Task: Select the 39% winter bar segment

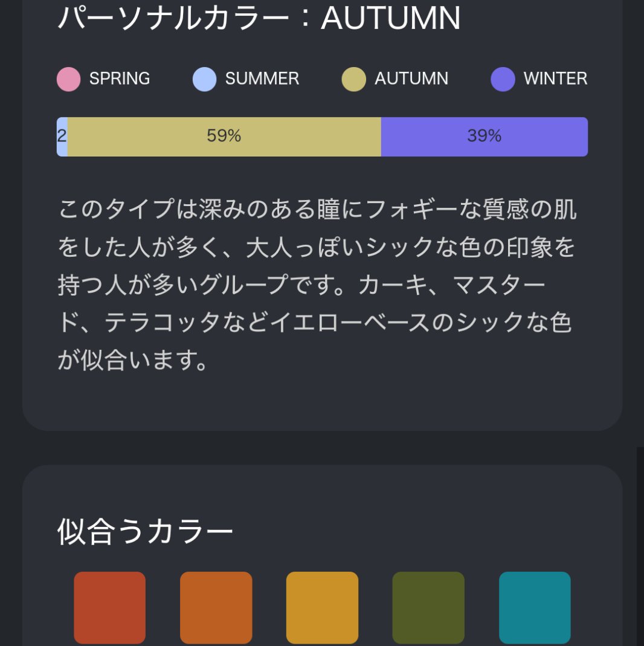Action: [x=484, y=137]
